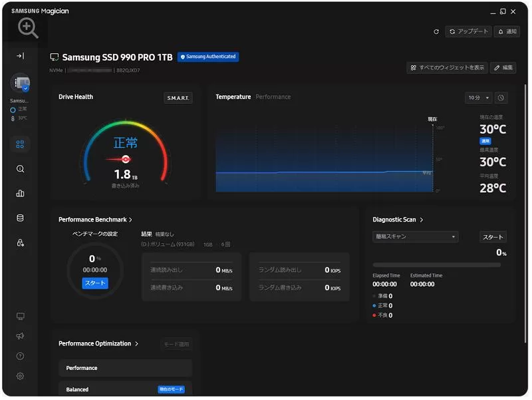Switch to the Temperature tab

[x=233, y=97]
